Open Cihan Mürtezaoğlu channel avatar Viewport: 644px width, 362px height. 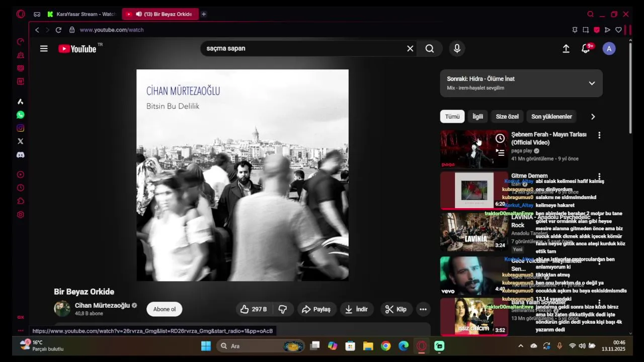pyautogui.click(x=62, y=309)
